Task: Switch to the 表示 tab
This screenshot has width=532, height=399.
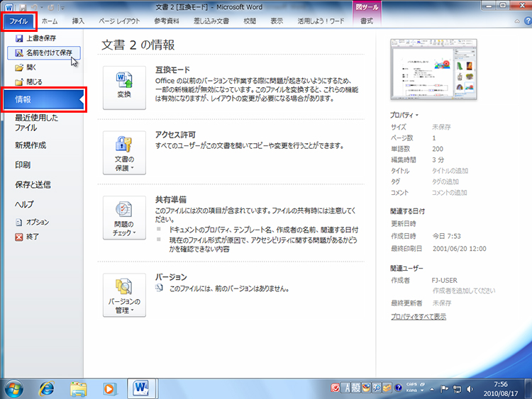Action: (x=277, y=21)
